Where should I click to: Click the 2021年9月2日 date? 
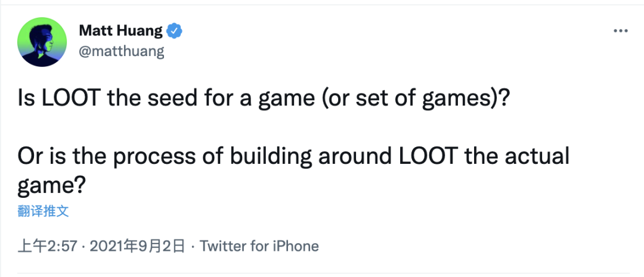[138, 246]
